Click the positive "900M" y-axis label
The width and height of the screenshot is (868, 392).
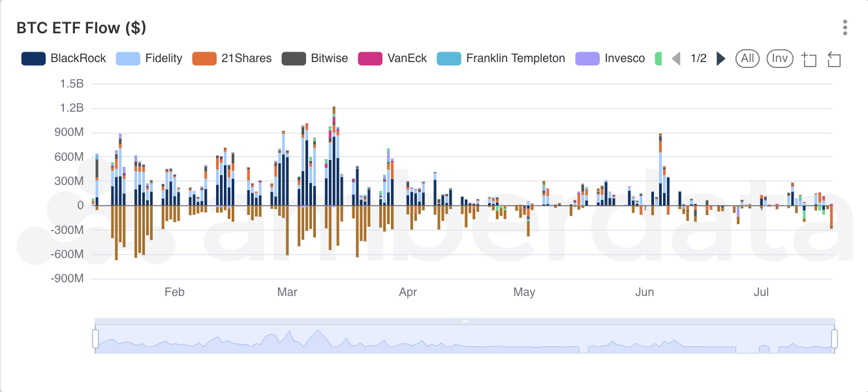click(69, 133)
